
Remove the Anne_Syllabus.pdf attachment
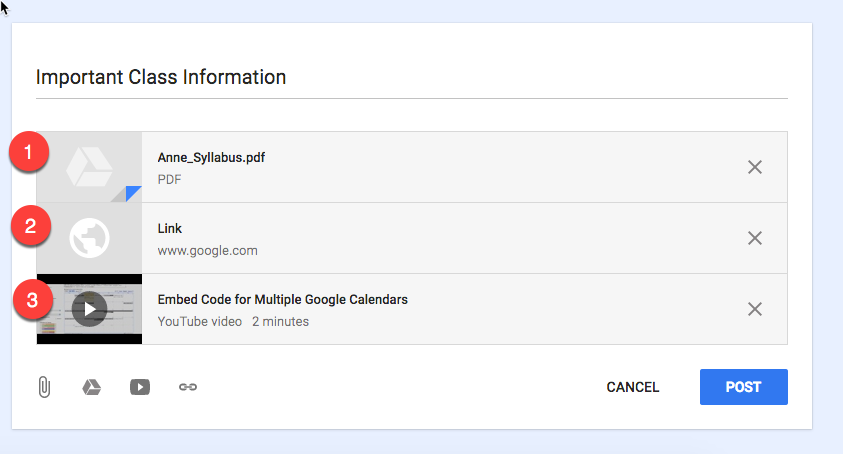(755, 167)
